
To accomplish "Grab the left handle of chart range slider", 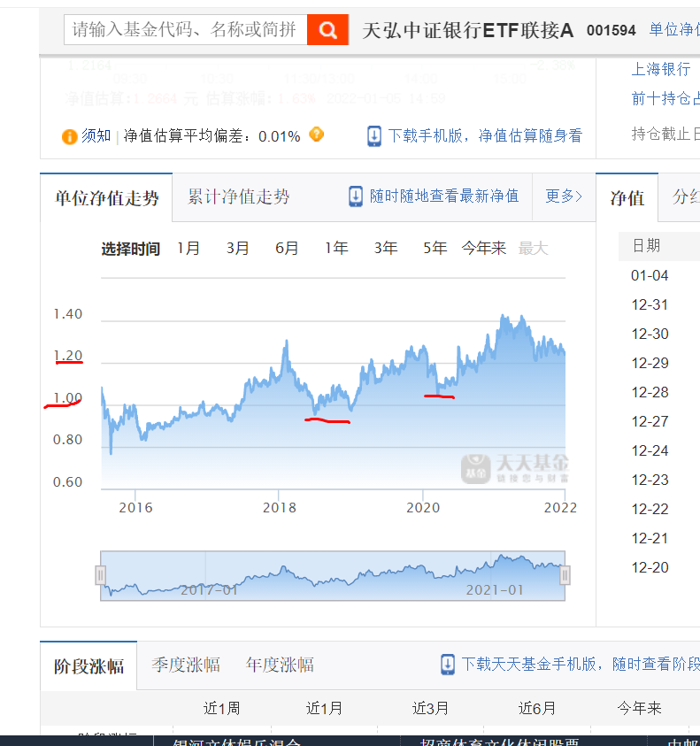I will [100, 576].
